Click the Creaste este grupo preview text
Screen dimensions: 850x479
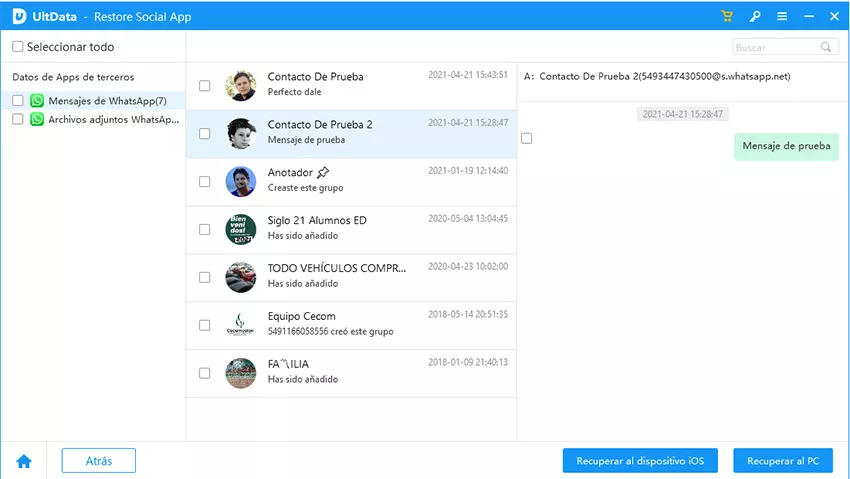[305, 187]
